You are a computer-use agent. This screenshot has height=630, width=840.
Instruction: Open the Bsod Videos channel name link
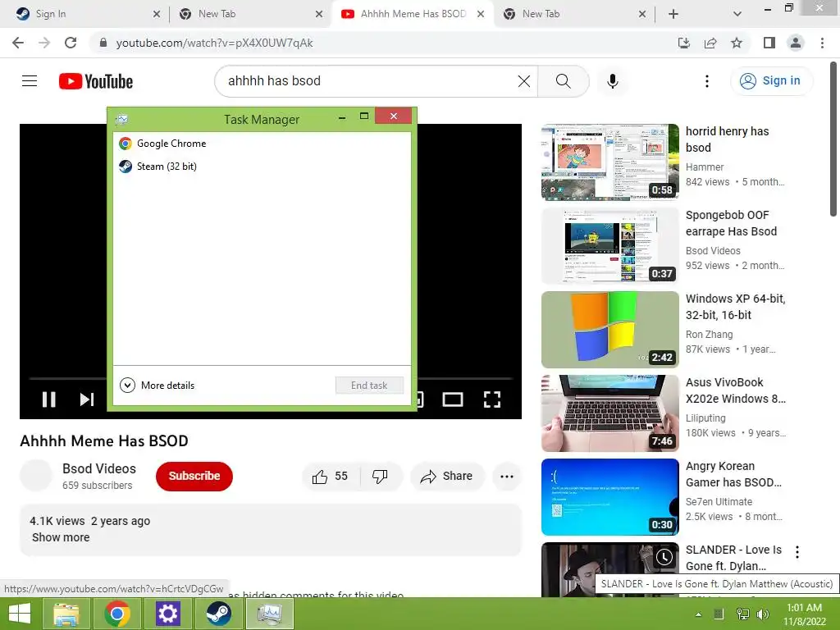(99, 468)
